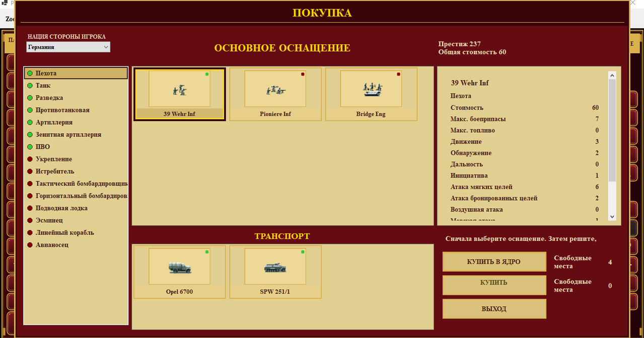Image resolution: width=644 pixels, height=338 pixels.
Task: Click the Bridge Eng boat icon
Action: 372,90
